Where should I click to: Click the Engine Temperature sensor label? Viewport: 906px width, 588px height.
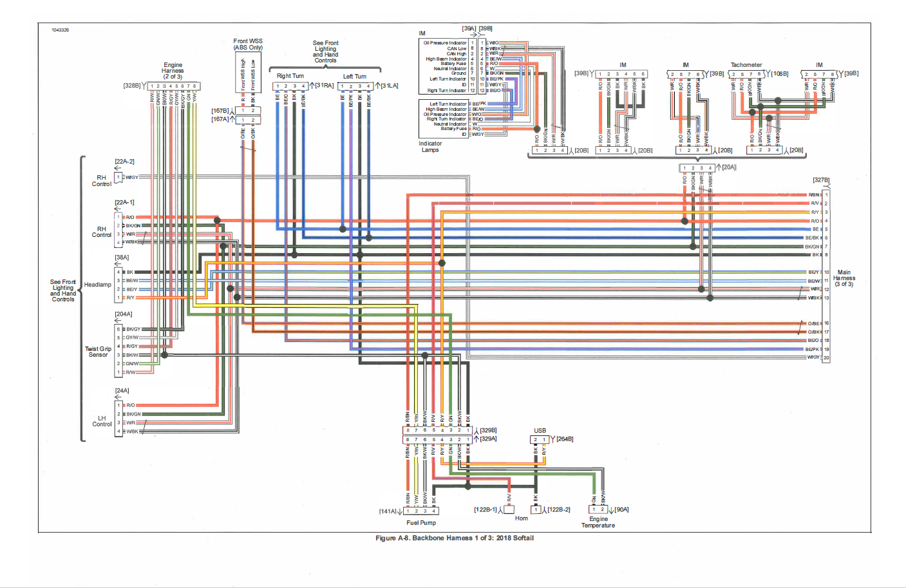(598, 522)
